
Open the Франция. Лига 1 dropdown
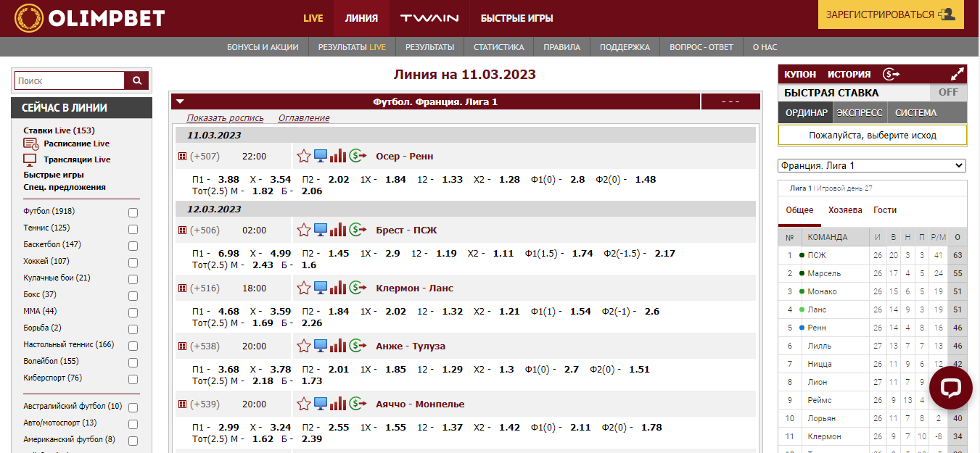point(872,166)
